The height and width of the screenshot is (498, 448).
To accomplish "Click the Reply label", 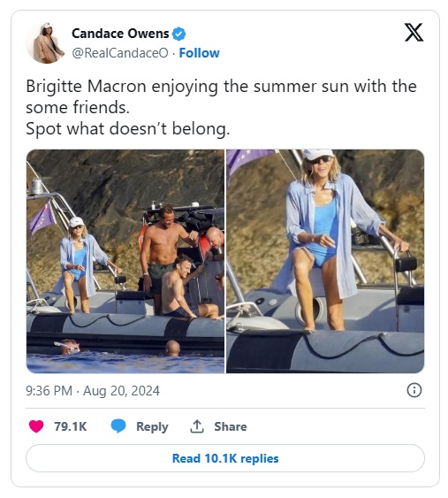I will pos(152,426).
